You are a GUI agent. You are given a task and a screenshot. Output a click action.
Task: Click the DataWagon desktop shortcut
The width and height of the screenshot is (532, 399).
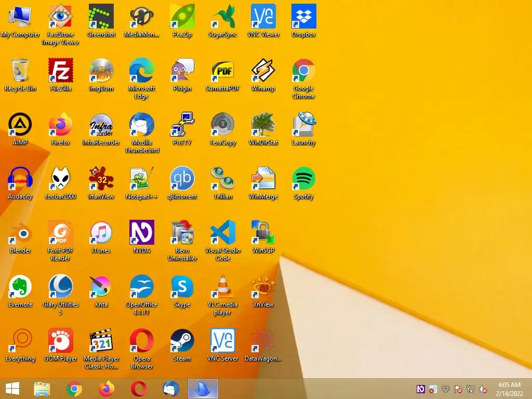(x=263, y=340)
